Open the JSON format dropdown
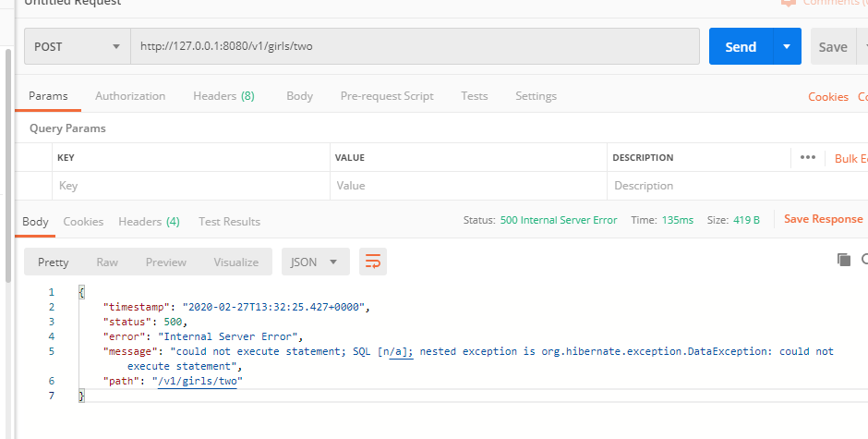The width and height of the screenshot is (868, 439). tap(316, 262)
